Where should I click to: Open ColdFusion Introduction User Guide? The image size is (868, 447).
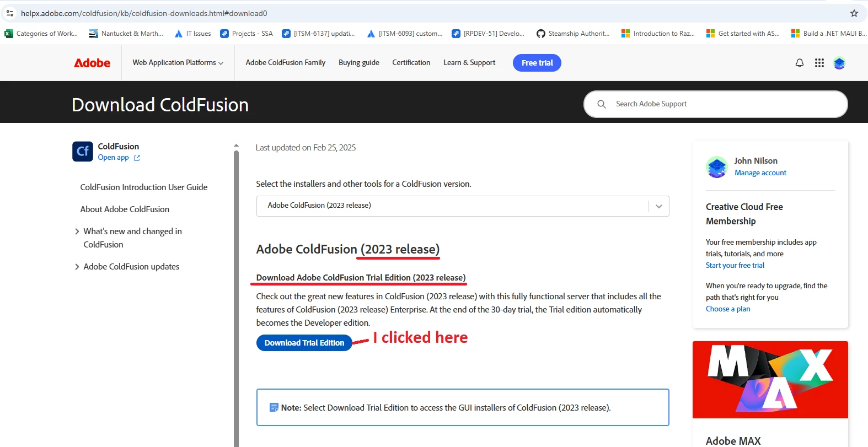click(144, 187)
